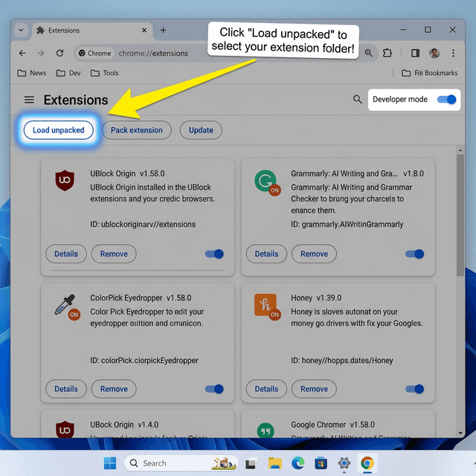Click the extensions list scrollbar thumb
Screen dimensions: 476x476
(x=460, y=215)
